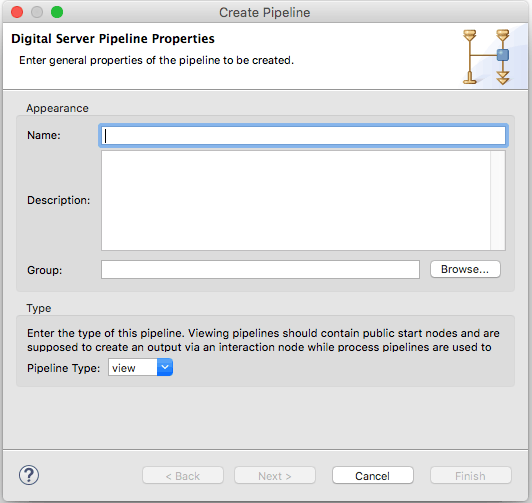Close the Create Pipeline dialog with red button

[x=17, y=12]
